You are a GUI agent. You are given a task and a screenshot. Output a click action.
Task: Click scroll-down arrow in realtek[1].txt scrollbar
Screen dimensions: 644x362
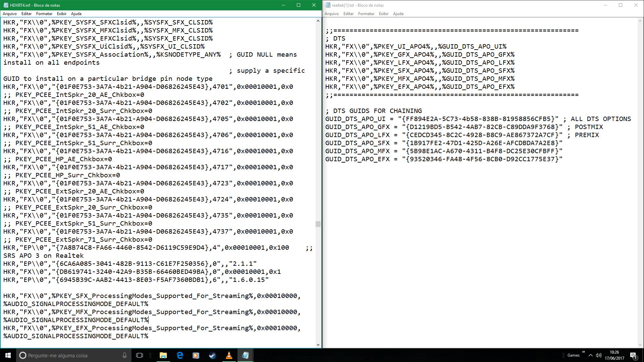[x=640, y=345]
